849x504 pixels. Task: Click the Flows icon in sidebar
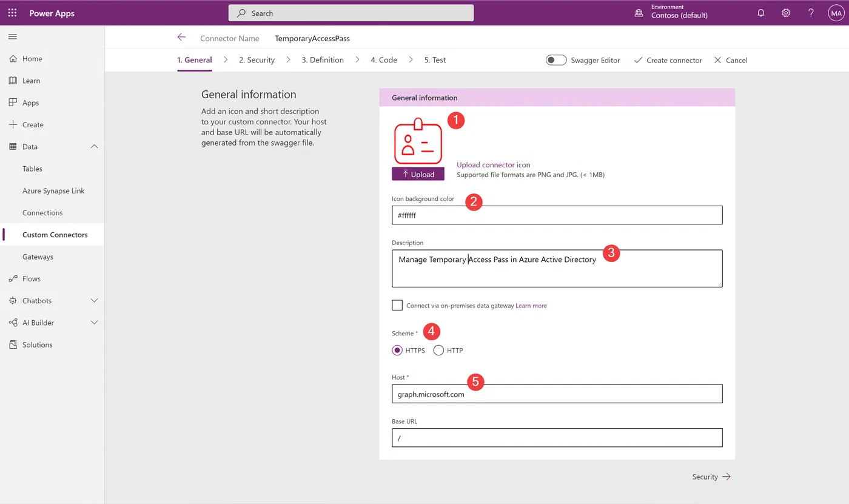click(x=13, y=279)
